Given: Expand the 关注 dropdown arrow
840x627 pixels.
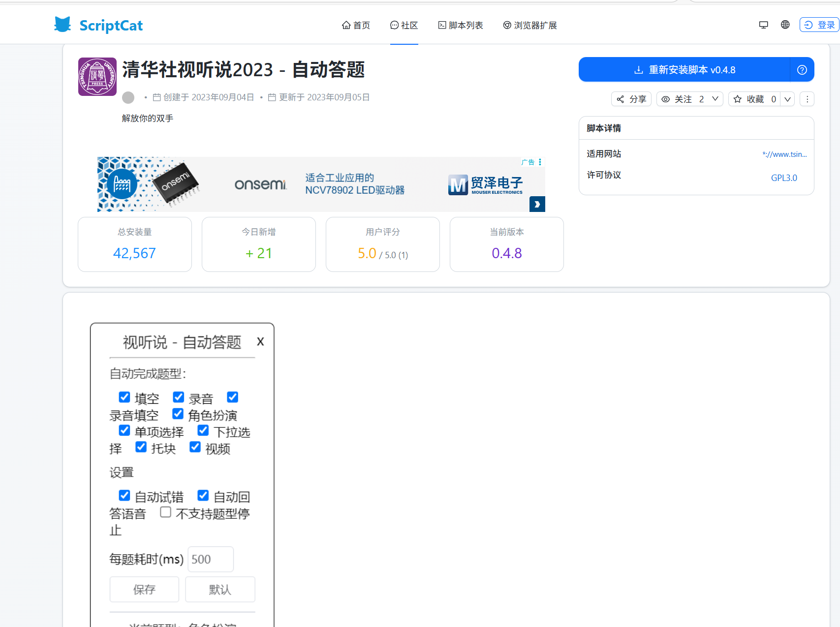Looking at the screenshot, I should [x=716, y=99].
